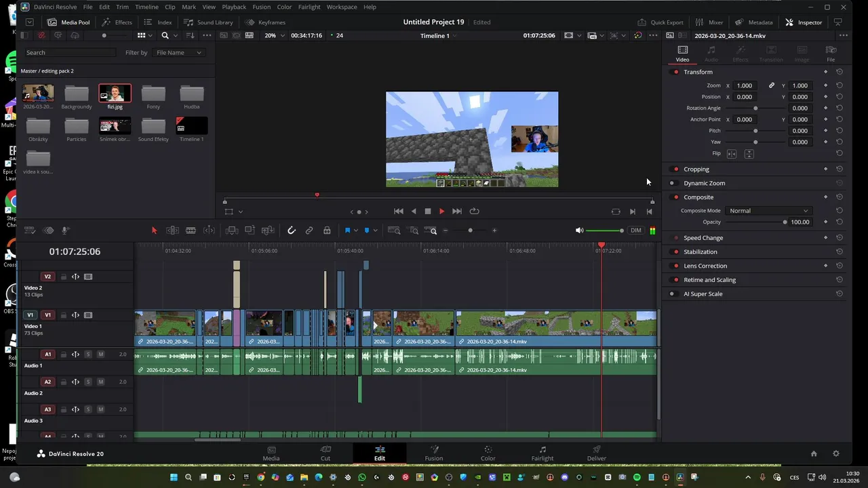
Task: Open the Sound Library panel
Action: point(208,22)
